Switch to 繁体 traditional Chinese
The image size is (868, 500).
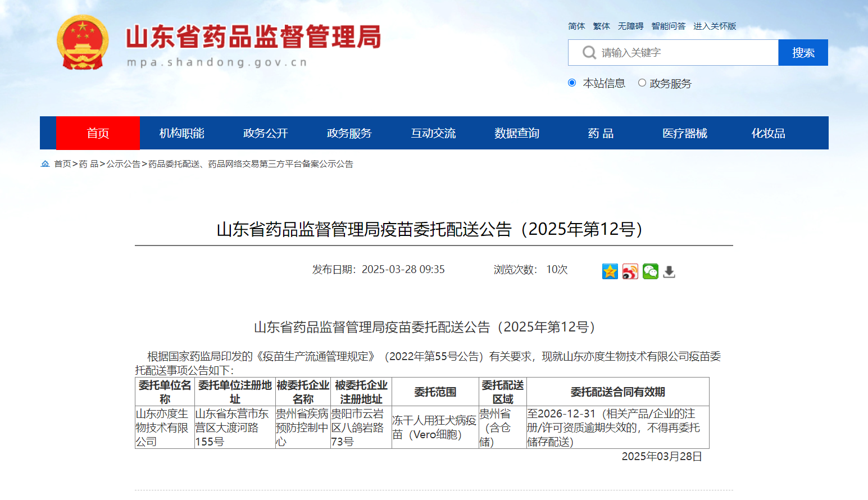[601, 26]
